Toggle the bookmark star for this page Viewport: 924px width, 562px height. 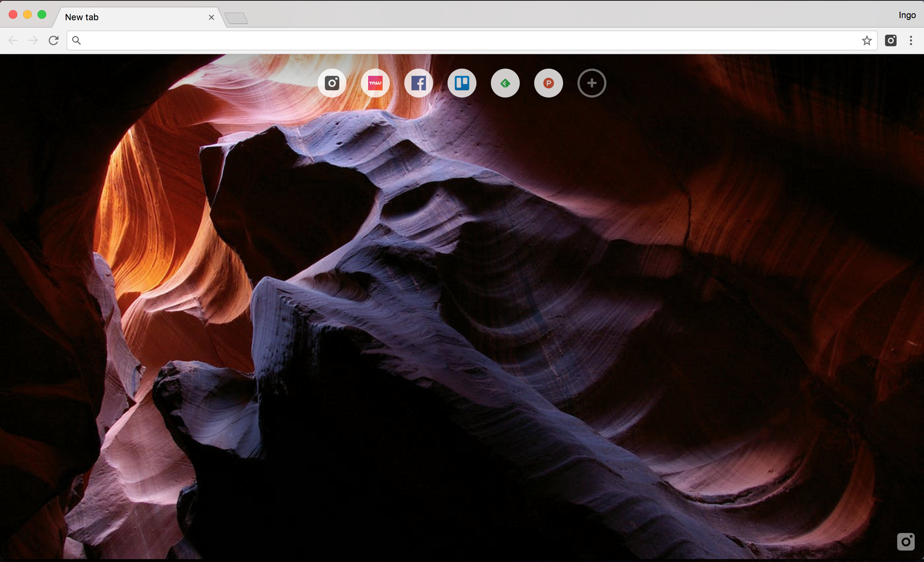(x=867, y=40)
